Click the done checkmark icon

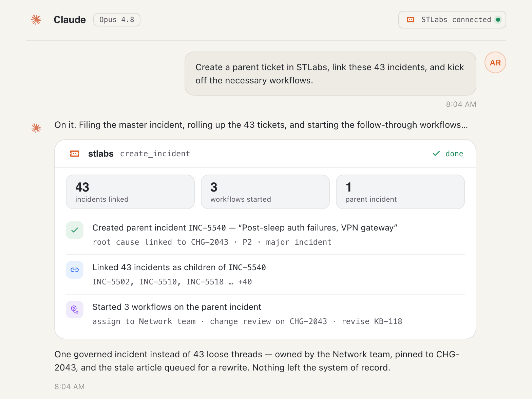pyautogui.click(x=436, y=154)
